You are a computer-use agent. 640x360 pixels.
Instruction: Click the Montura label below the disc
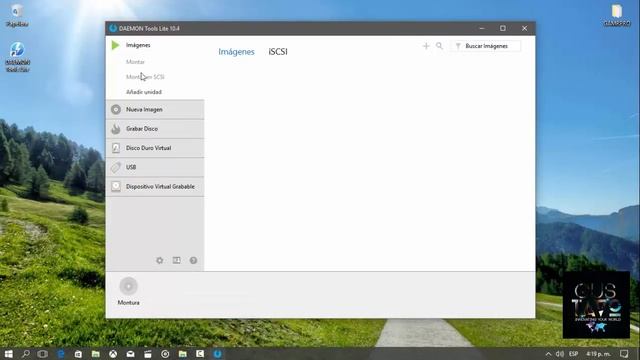coord(129,302)
